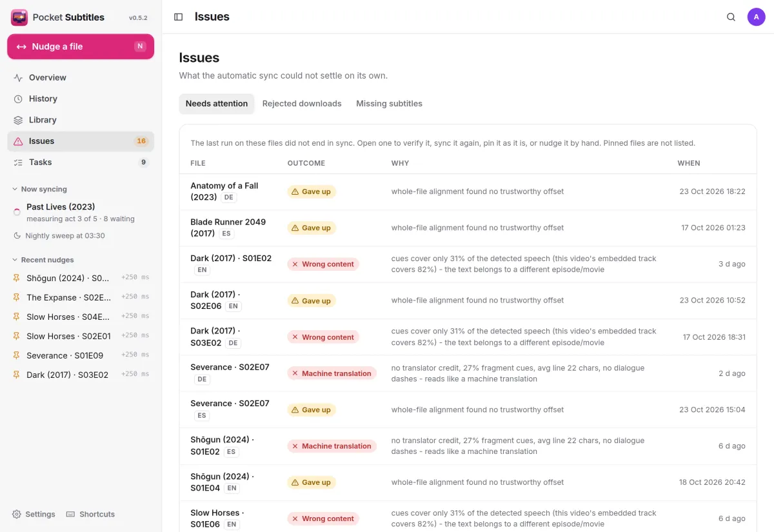Click the Pocket Subtitles app logo
Screen dimensions: 774x532
[19, 17]
